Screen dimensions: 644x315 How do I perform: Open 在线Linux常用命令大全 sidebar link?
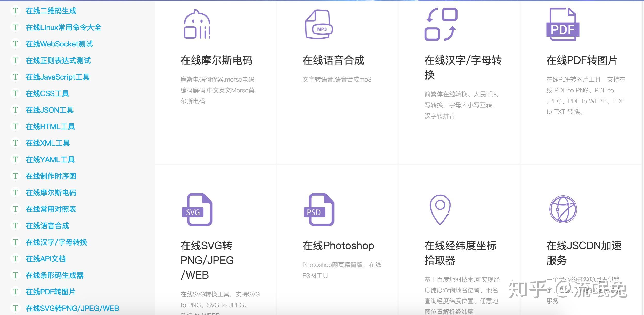[x=63, y=27]
